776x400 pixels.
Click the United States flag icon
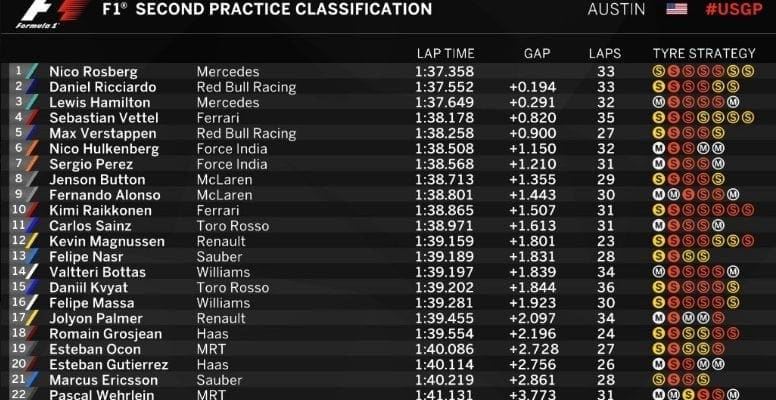pos(677,9)
